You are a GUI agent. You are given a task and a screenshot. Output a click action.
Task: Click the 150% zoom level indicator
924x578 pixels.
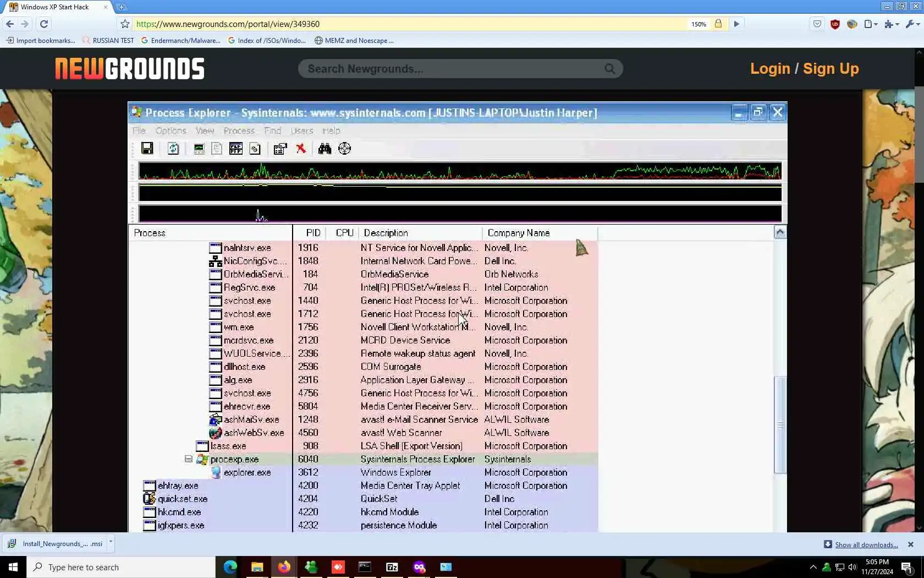coord(698,24)
